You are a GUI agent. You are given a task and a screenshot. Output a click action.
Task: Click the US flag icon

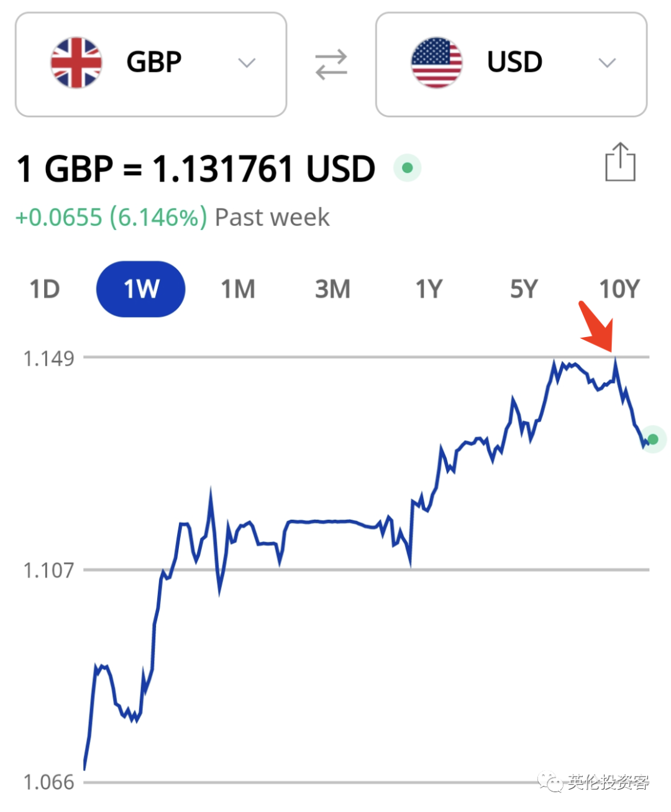pyautogui.click(x=437, y=63)
